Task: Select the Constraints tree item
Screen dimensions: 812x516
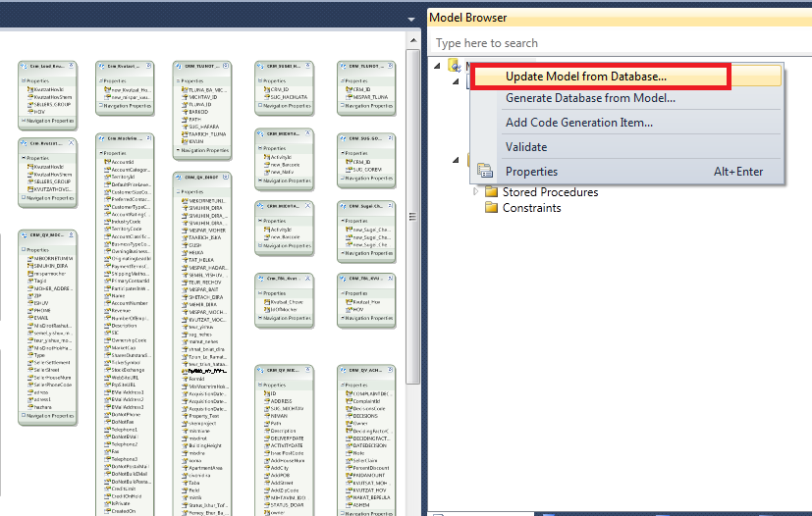Action: pos(531,208)
